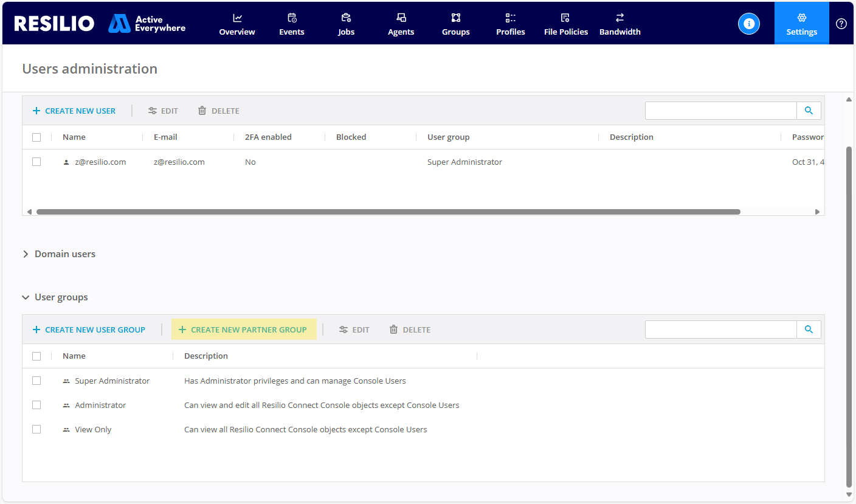Open the Agents icon in navbar
856x504 pixels.
pyautogui.click(x=401, y=18)
